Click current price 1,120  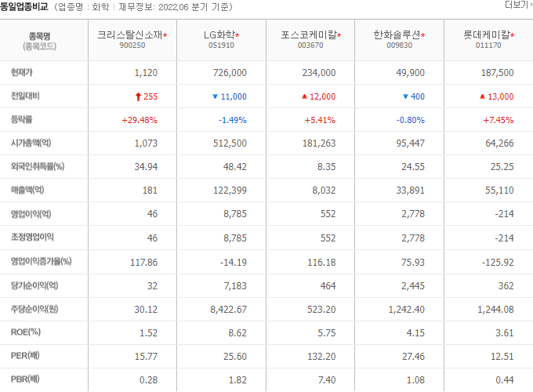coord(146,73)
